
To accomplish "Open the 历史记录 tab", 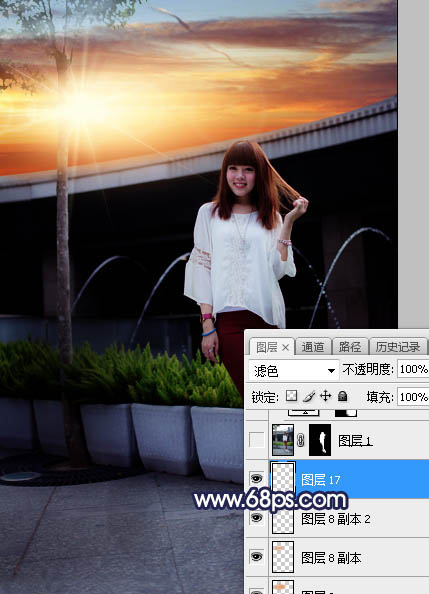I will coord(398,347).
